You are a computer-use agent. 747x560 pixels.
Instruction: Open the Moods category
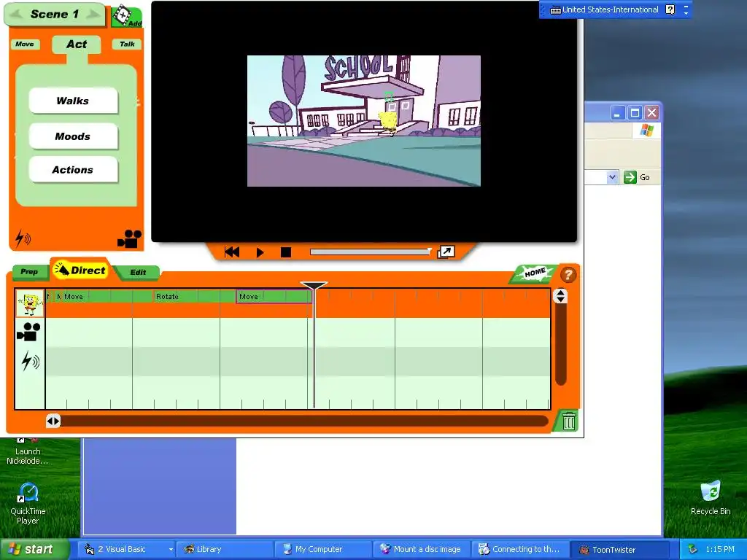click(73, 136)
